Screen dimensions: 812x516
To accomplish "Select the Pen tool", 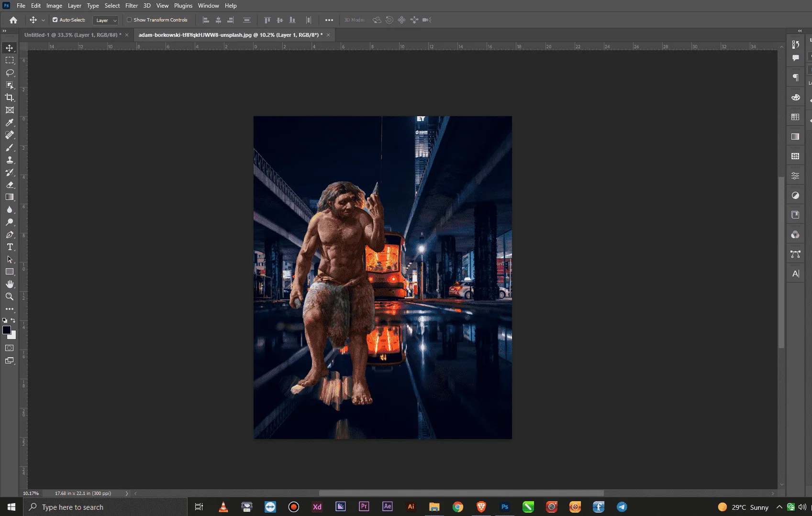I will 10,234.
